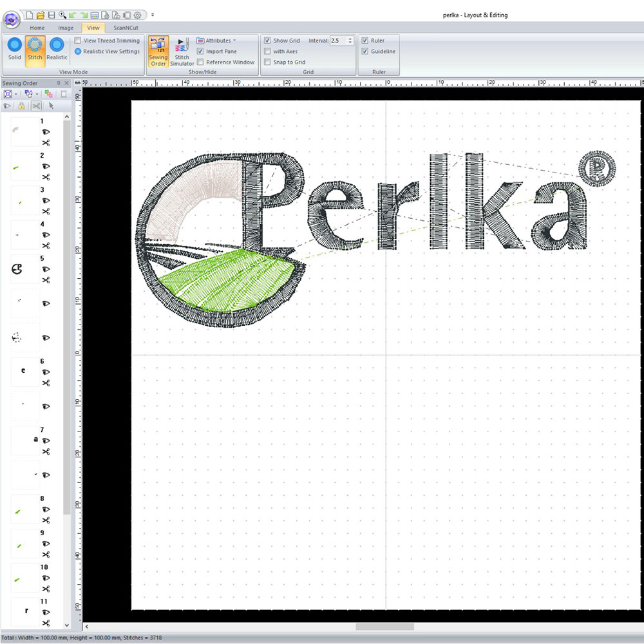Screen dimensions: 644x644
Task: Hide sewing order item 5 with eye icon
Action: tap(46, 269)
